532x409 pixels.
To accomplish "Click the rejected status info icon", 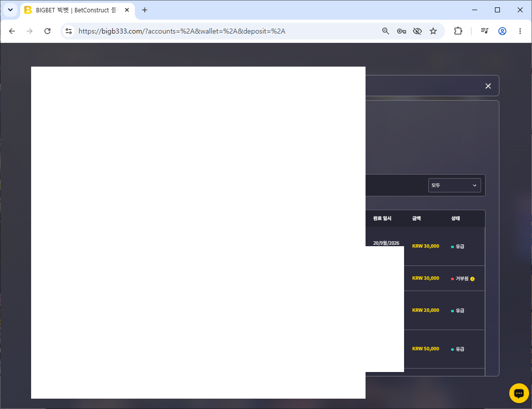I will pos(472,279).
